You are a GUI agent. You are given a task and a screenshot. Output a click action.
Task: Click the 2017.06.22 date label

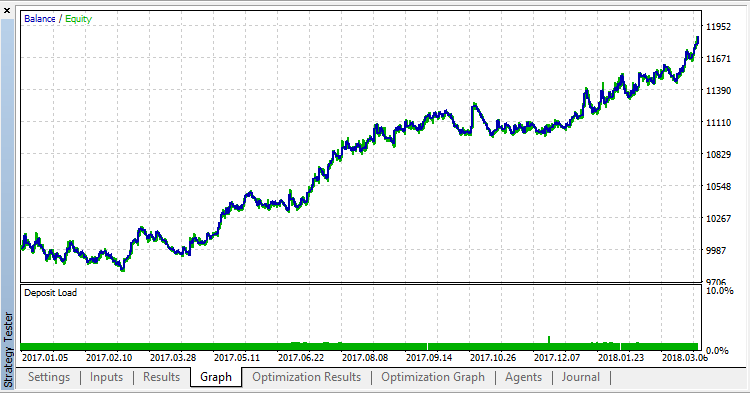point(301,357)
